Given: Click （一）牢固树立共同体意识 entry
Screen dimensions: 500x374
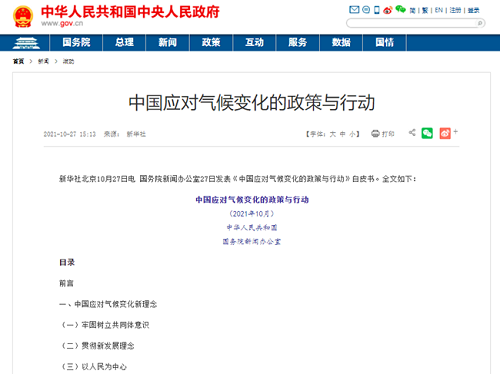Looking at the screenshot, I should click(x=104, y=325).
